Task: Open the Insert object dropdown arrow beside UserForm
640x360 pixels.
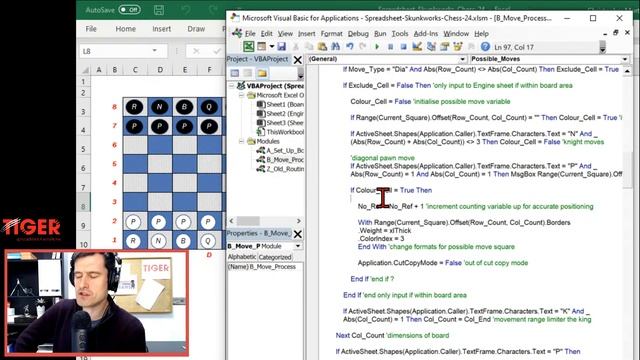Action: click(x=271, y=47)
